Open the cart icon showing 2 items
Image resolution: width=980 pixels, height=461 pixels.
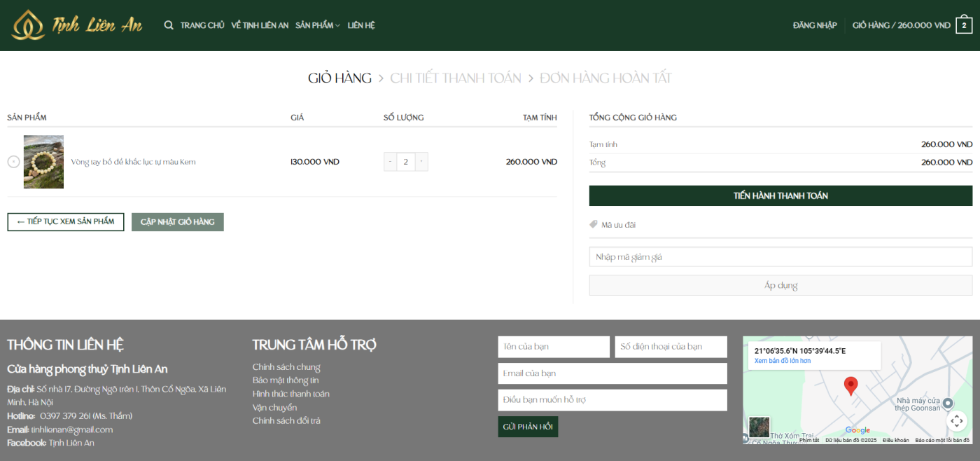[x=964, y=25]
